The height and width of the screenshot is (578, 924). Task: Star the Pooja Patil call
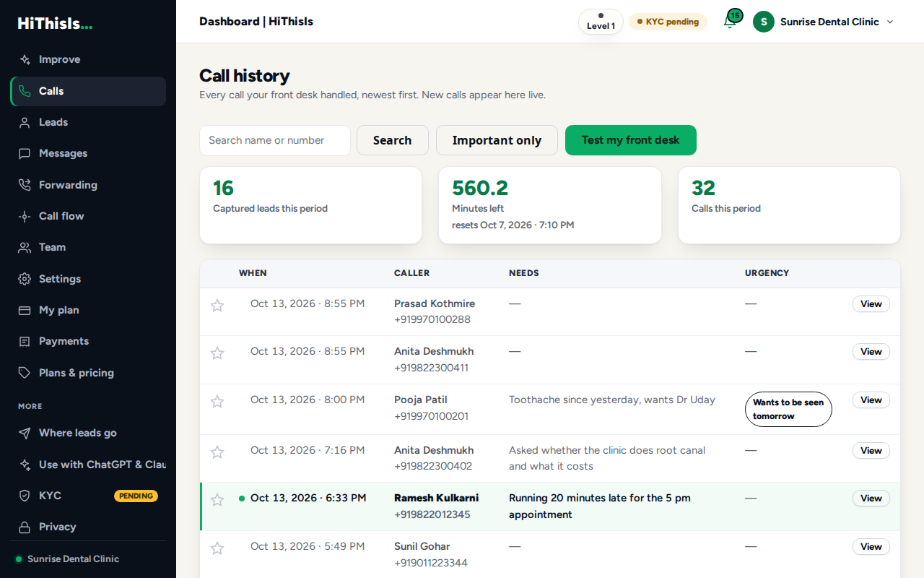217,402
